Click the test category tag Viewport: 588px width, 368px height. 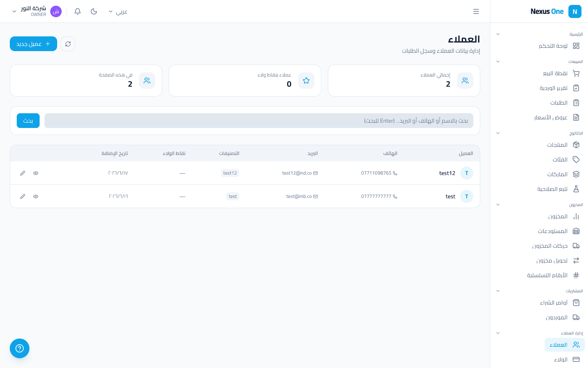pos(233,196)
